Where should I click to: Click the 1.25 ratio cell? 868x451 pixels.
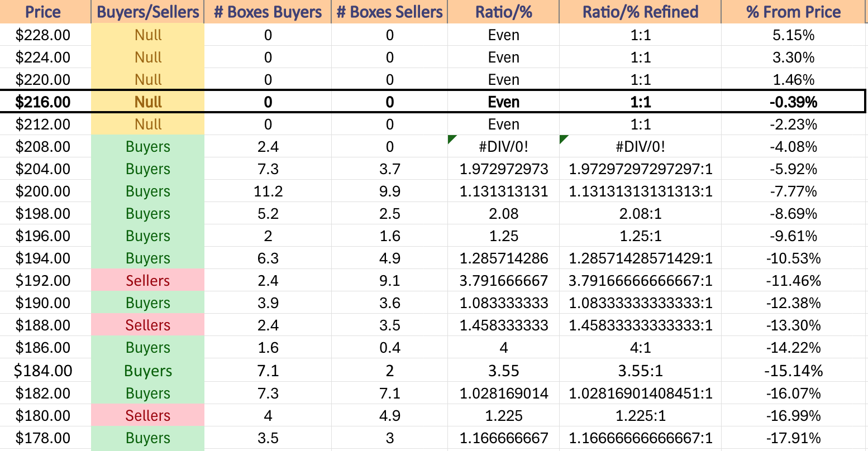(x=504, y=236)
